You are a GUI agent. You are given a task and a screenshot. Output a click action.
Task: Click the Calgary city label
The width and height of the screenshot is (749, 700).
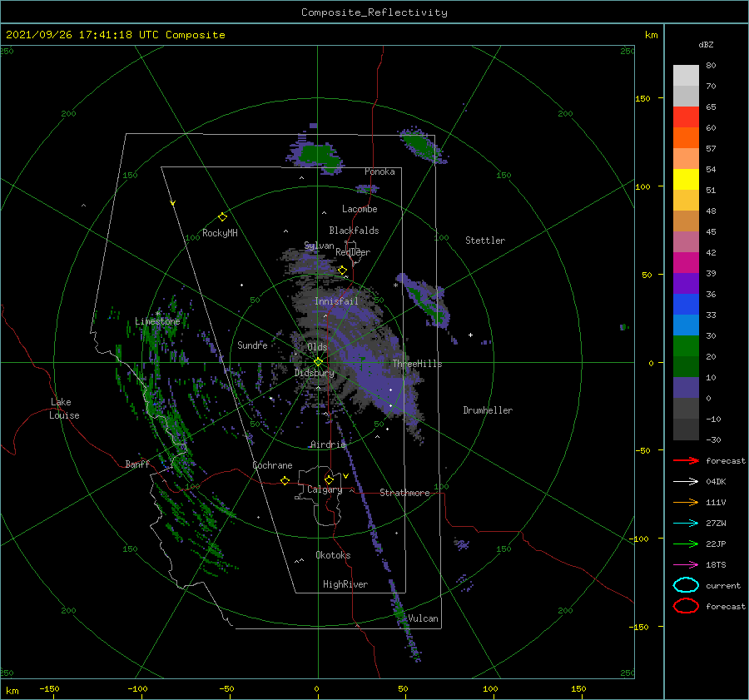click(x=325, y=489)
